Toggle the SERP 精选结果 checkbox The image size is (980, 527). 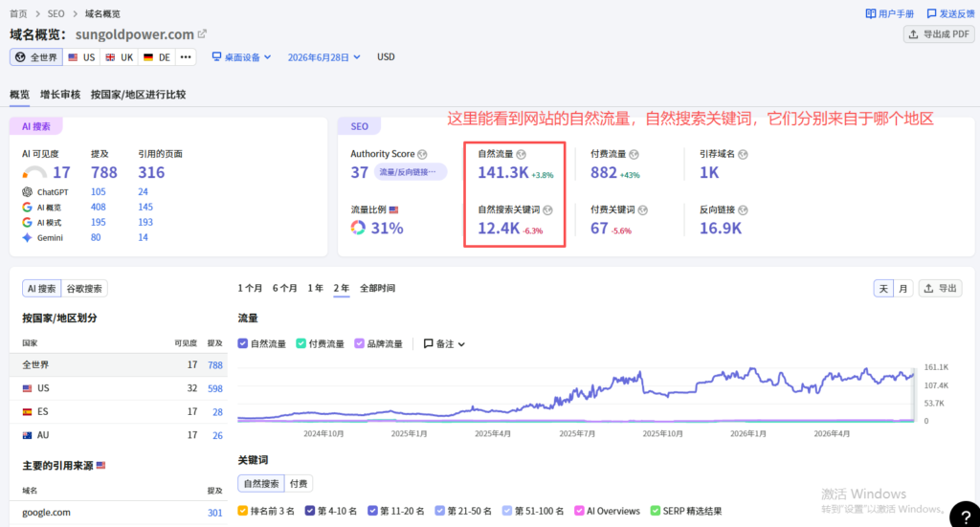click(x=655, y=511)
